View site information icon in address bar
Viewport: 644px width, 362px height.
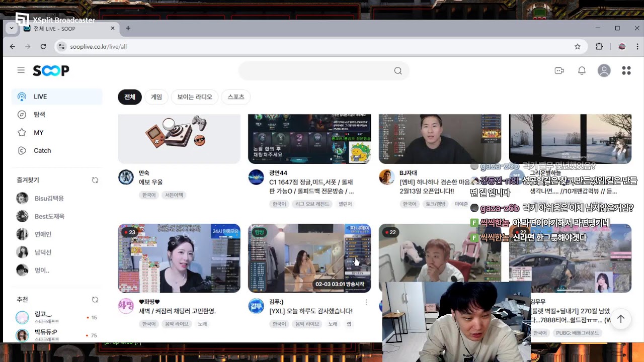(x=61, y=46)
